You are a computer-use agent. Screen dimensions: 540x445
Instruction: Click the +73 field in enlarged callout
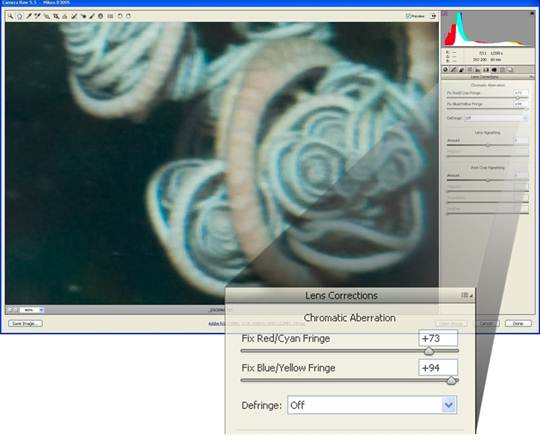[438, 338]
